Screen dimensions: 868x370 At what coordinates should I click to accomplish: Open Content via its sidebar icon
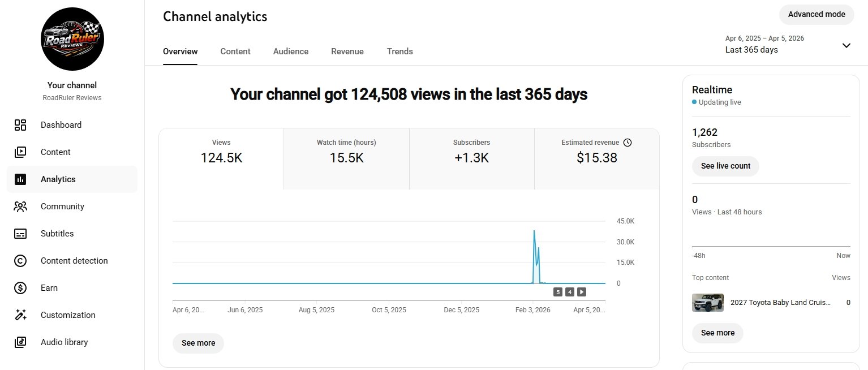tap(20, 152)
